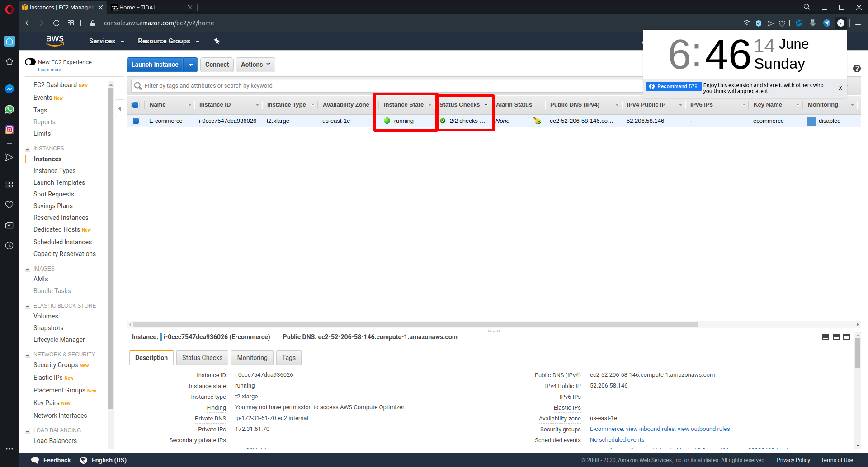Open the Opera easy setup icon
The image size is (868, 467).
pos(858,23)
